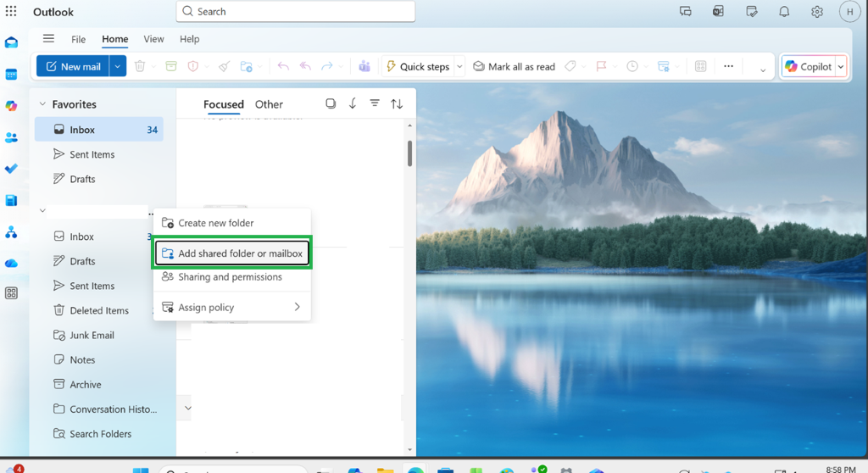Open the Deleted Items folder
Screen dimensions: 868x473
coord(99,310)
